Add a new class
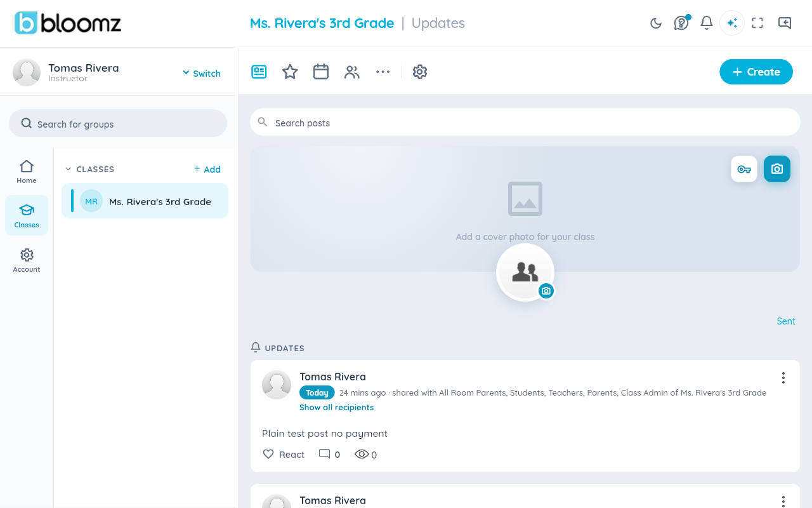The width and height of the screenshot is (812, 508). click(x=207, y=169)
